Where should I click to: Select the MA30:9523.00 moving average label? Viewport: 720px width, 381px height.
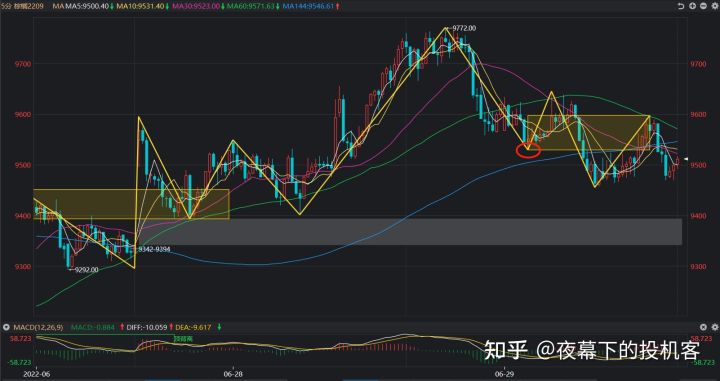(195, 6)
